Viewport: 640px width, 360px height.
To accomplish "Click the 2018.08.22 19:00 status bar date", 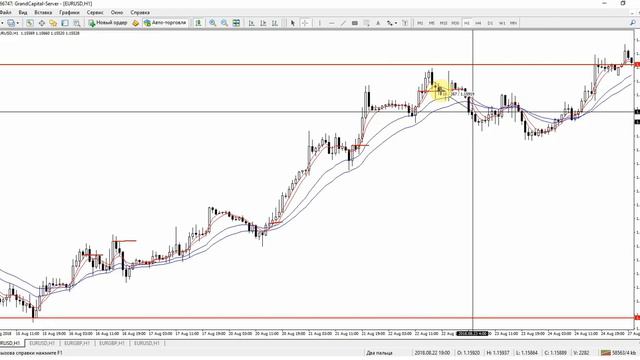I will [432, 352].
